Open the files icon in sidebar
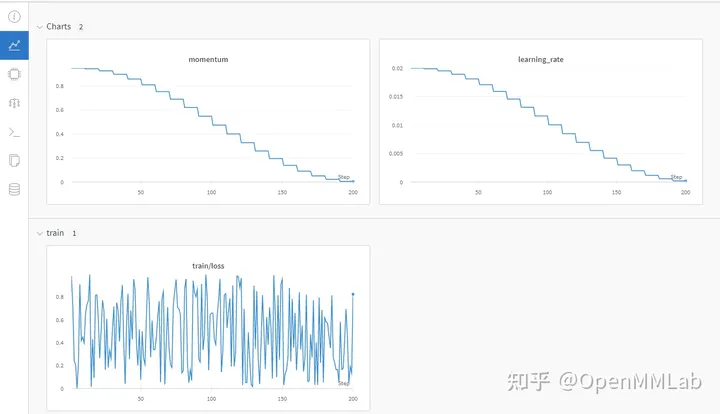720x414 pixels. click(14, 161)
